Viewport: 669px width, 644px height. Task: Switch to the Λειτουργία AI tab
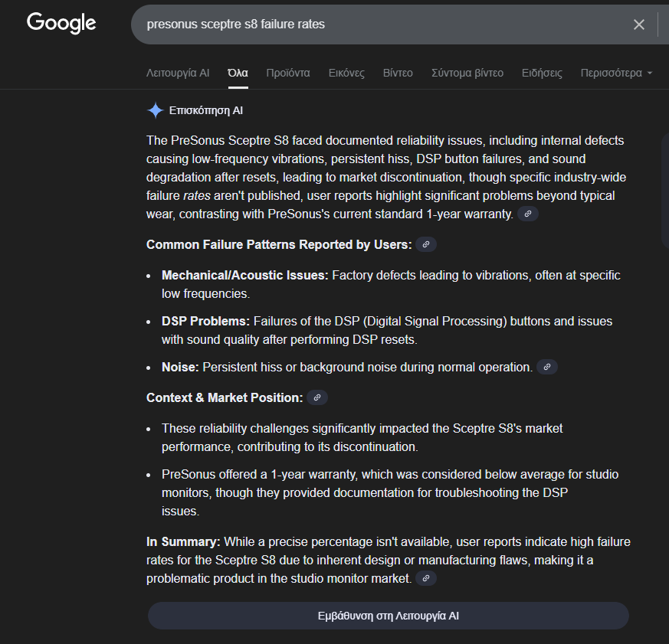coord(178,73)
